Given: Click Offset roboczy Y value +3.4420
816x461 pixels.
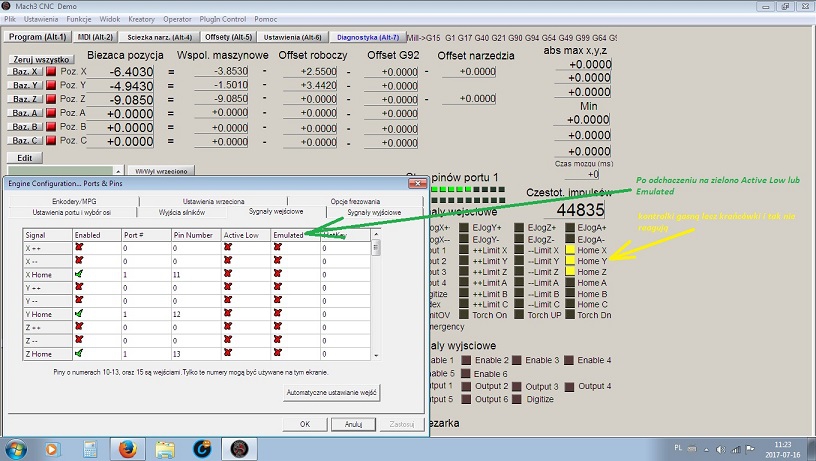Looking at the screenshot, I should pos(311,85).
